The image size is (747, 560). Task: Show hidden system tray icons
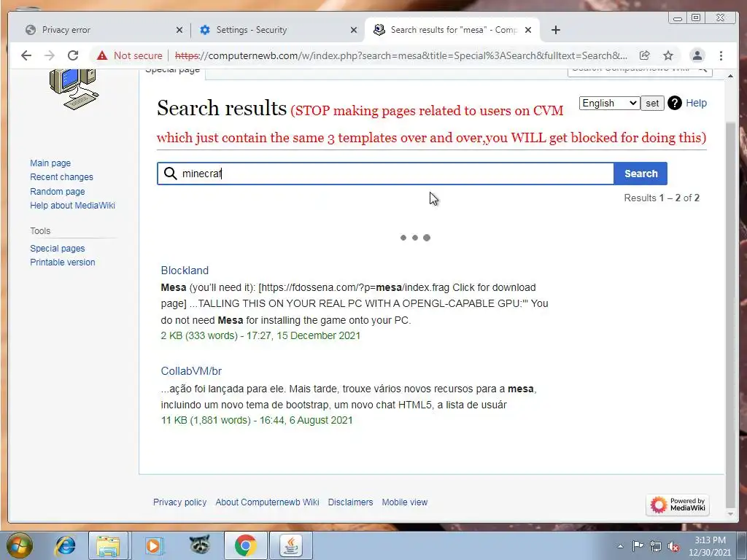point(620,546)
